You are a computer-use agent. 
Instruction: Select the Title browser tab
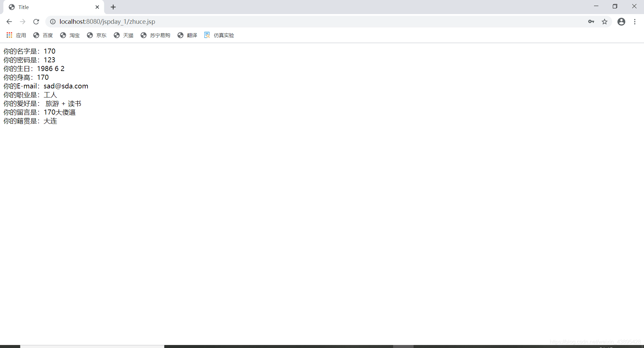[54, 7]
